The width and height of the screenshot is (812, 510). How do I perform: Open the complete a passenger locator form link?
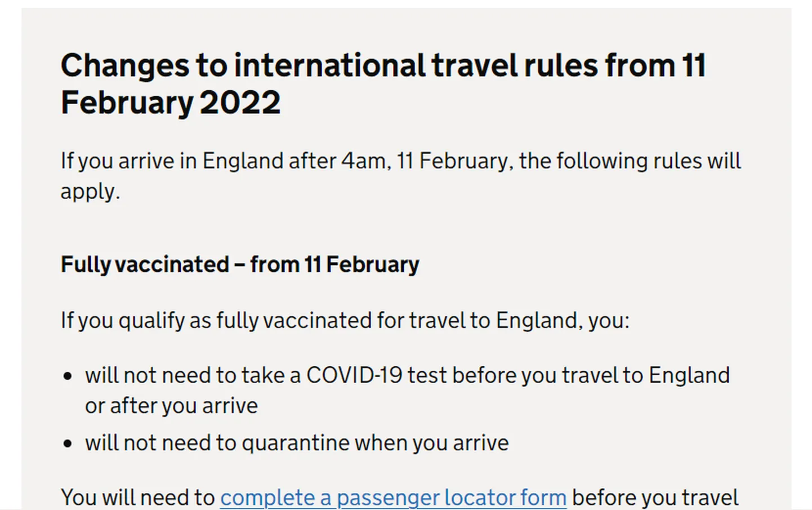coord(393,498)
